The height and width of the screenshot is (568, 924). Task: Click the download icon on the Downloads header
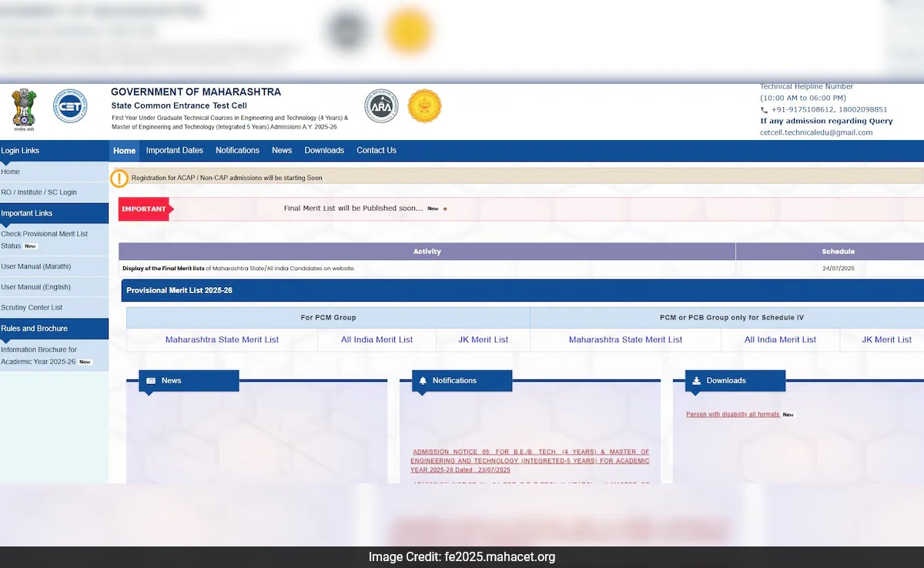pos(698,380)
